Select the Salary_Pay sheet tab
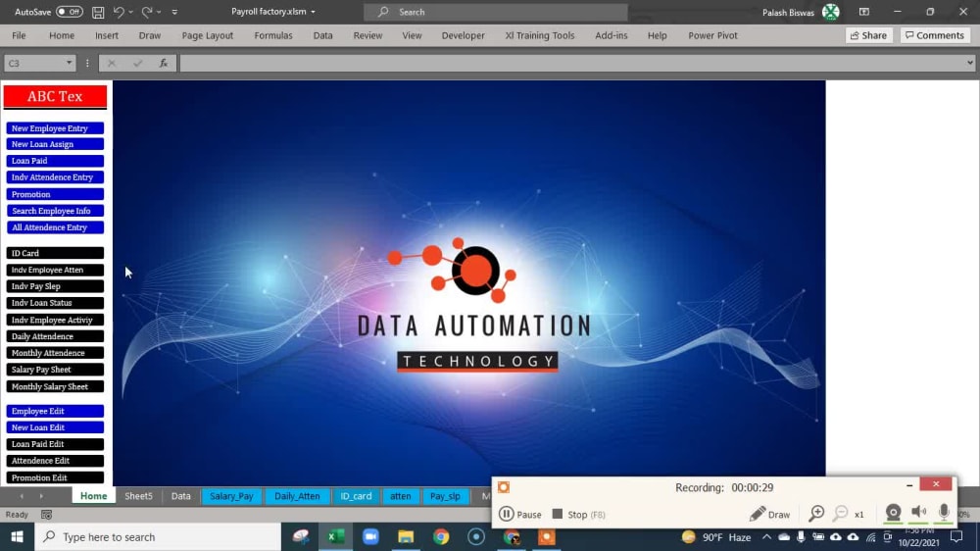 [x=231, y=496]
